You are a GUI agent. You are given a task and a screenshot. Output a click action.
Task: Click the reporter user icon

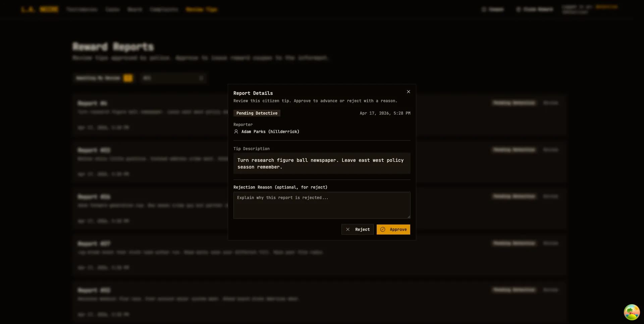click(236, 132)
